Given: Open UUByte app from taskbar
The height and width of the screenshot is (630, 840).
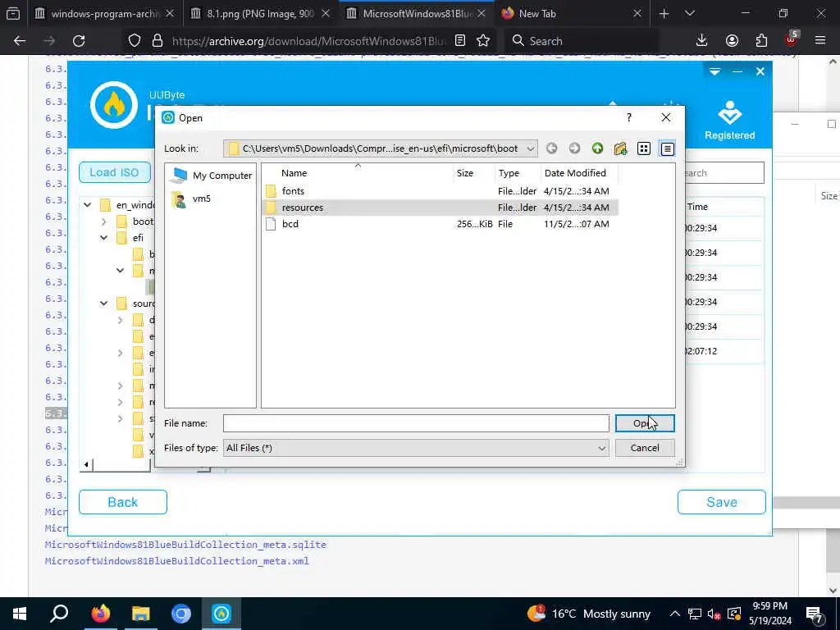Looking at the screenshot, I should [221, 614].
